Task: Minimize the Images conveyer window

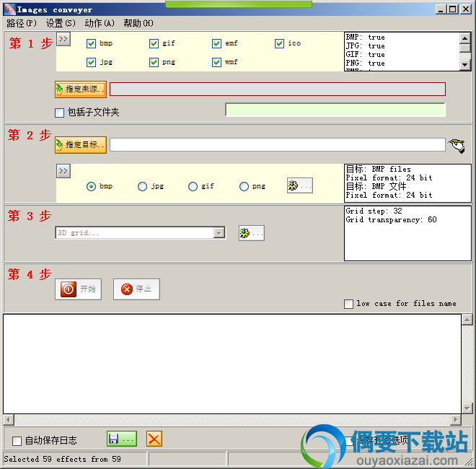Action: [441, 9]
